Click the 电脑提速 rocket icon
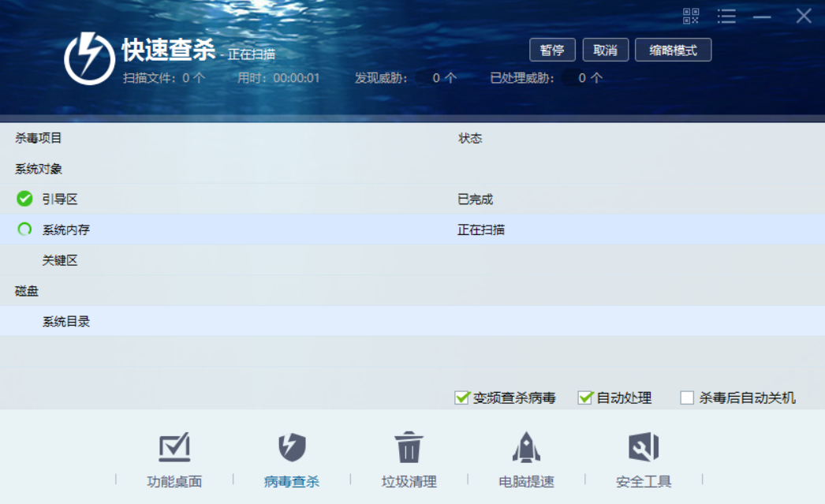This screenshot has height=504, width=825. point(525,446)
